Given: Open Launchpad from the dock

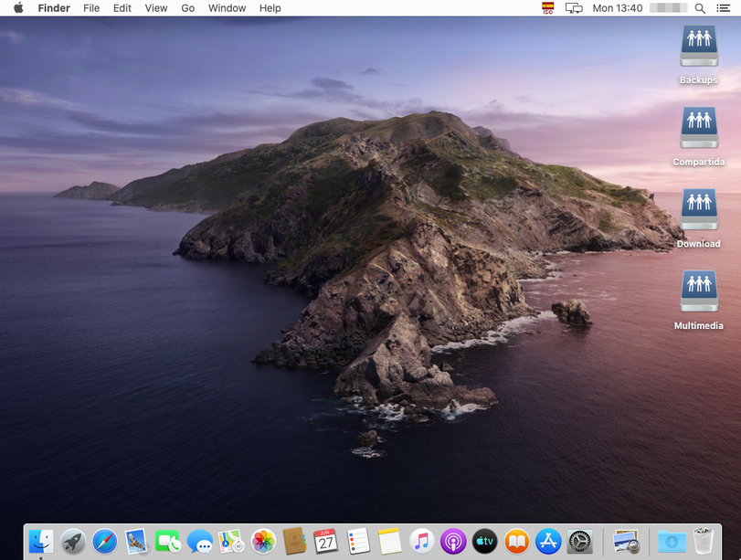Looking at the screenshot, I should click(73, 542).
